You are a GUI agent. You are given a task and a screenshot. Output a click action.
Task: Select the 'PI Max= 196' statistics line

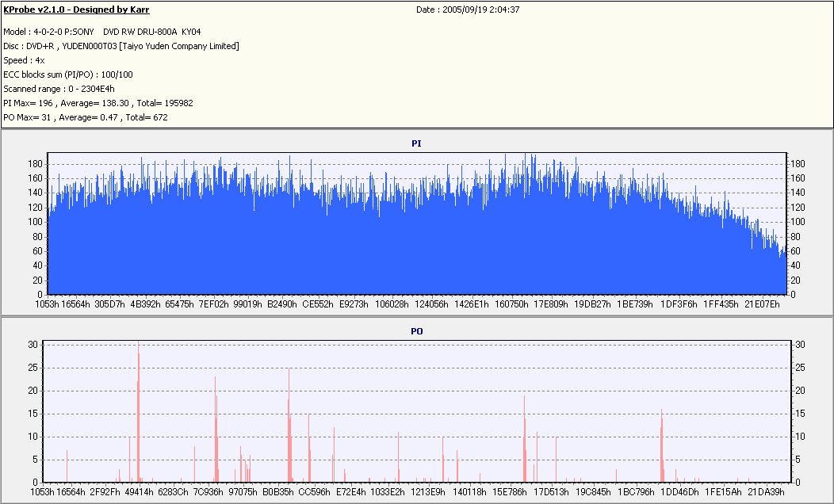pyautogui.click(x=98, y=103)
